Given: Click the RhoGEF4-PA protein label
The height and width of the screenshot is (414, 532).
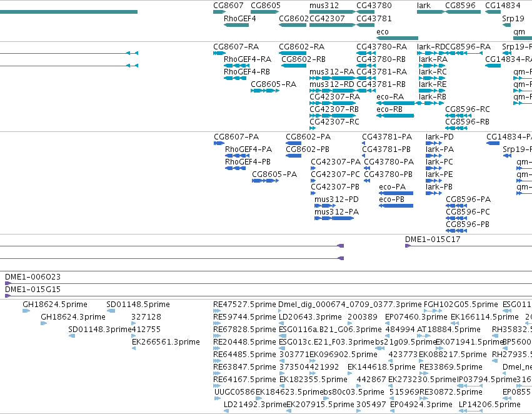Looking at the screenshot, I should [248, 149].
